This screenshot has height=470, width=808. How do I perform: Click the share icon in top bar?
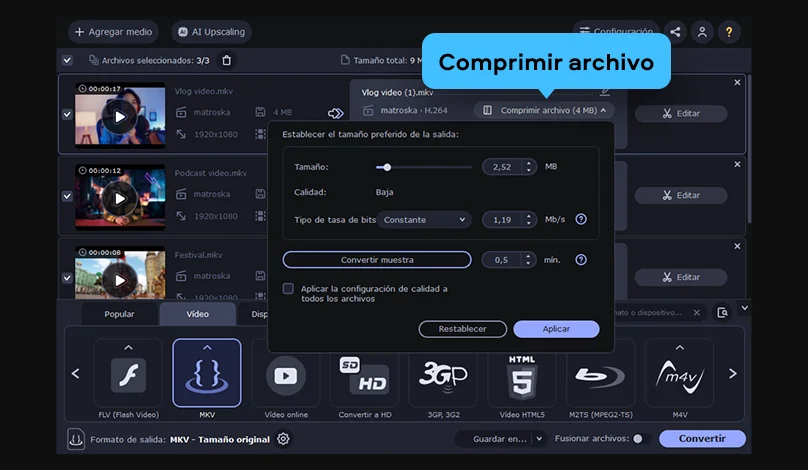[675, 32]
